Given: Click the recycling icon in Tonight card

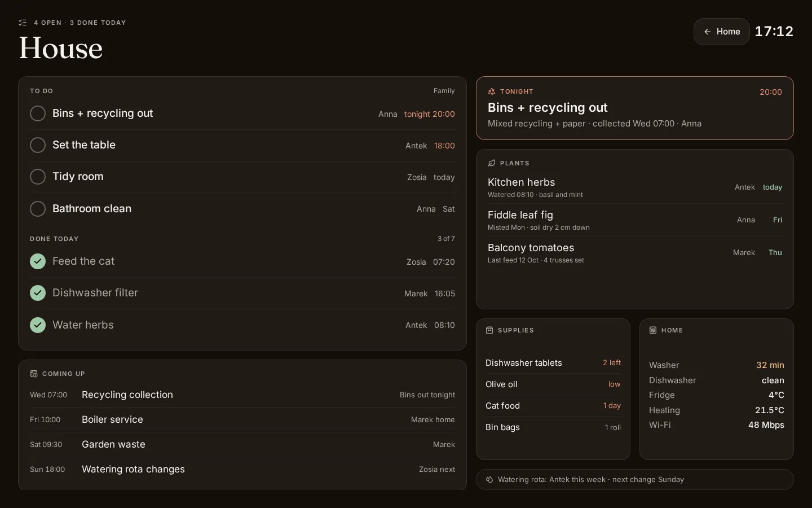Looking at the screenshot, I should click(x=492, y=91).
